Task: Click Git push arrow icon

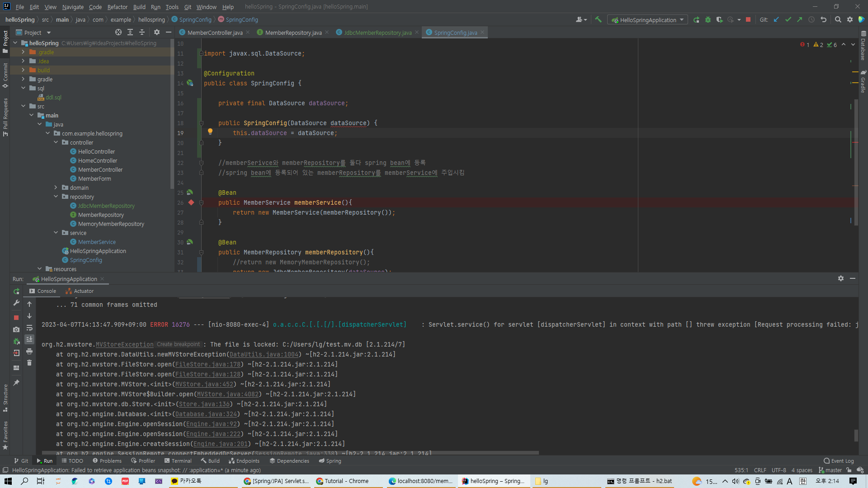Action: coord(800,19)
